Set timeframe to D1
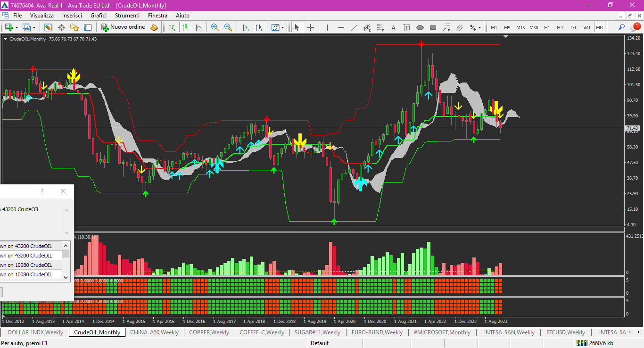644x348 pixels. coord(573,27)
